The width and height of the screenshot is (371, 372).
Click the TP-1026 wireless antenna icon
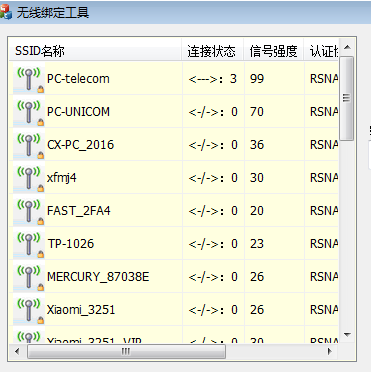coord(29,244)
